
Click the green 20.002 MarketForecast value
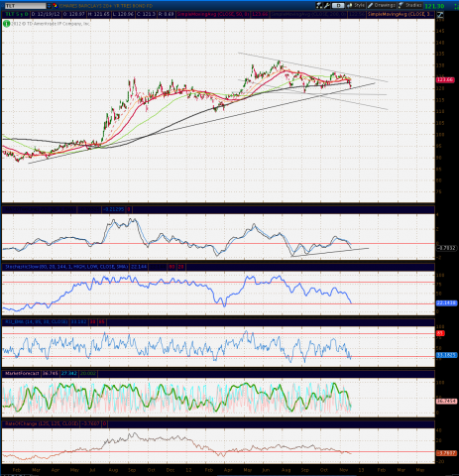pyautogui.click(x=88, y=373)
